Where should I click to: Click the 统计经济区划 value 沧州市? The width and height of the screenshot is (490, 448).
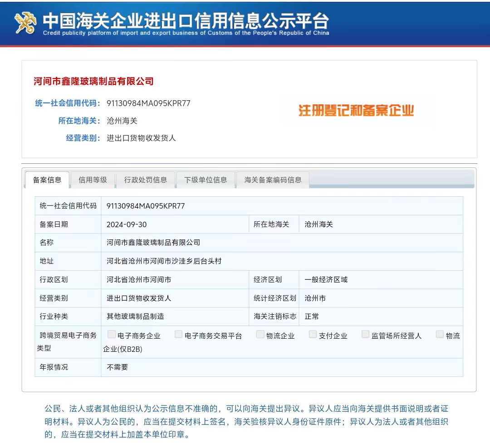click(x=315, y=298)
